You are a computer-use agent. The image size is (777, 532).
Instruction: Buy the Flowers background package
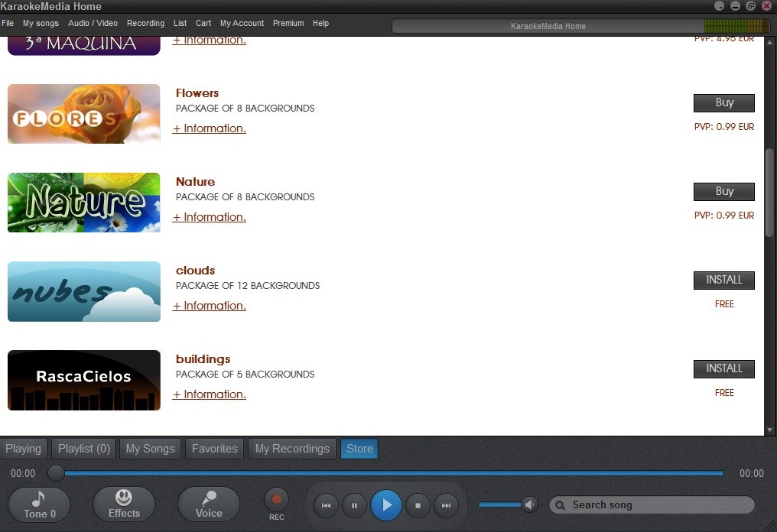723,102
